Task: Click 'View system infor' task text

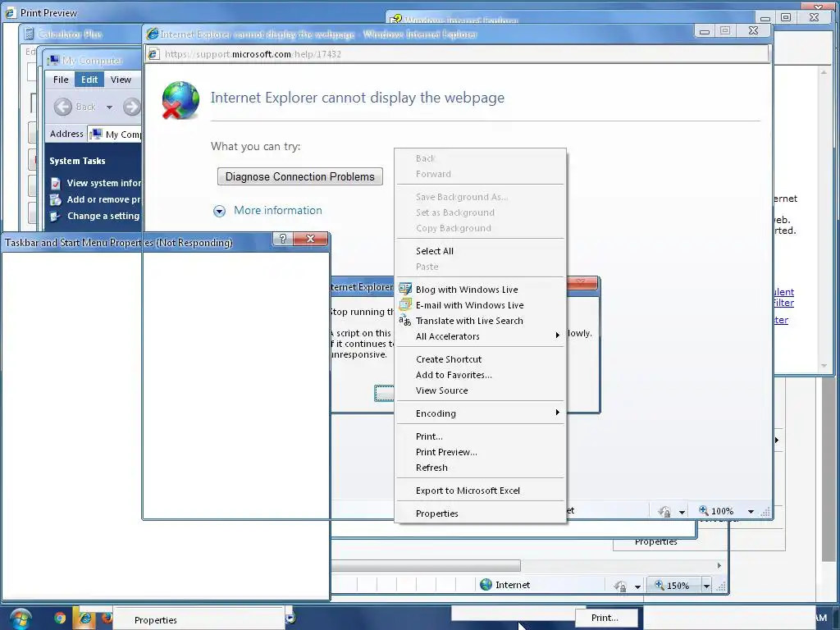Action: click(104, 183)
